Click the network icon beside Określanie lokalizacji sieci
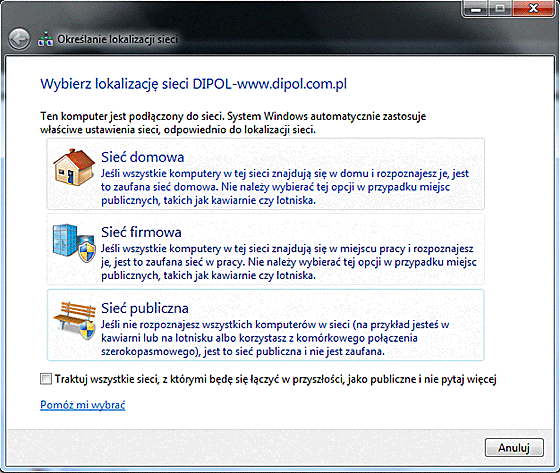The width and height of the screenshot is (560, 473). click(x=45, y=39)
